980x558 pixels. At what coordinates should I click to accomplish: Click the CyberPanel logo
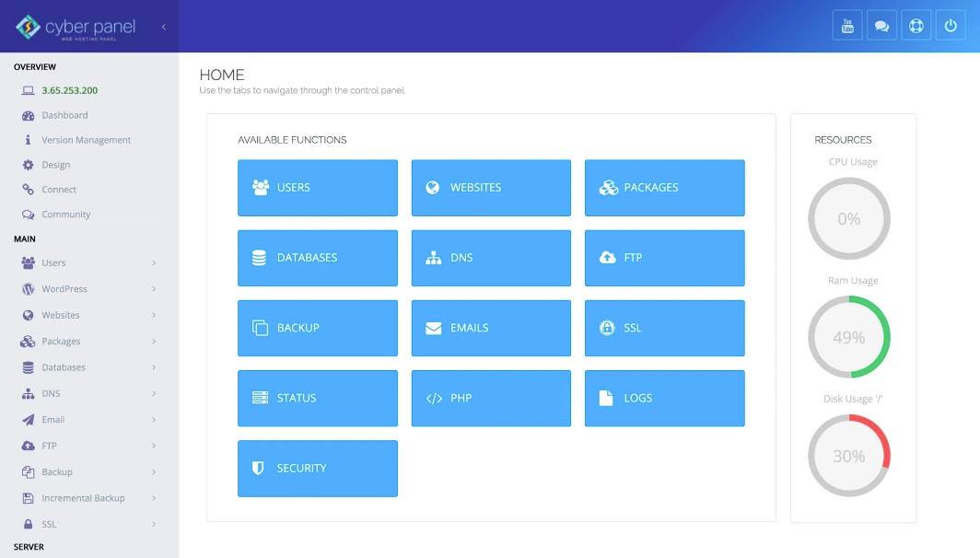point(76,28)
